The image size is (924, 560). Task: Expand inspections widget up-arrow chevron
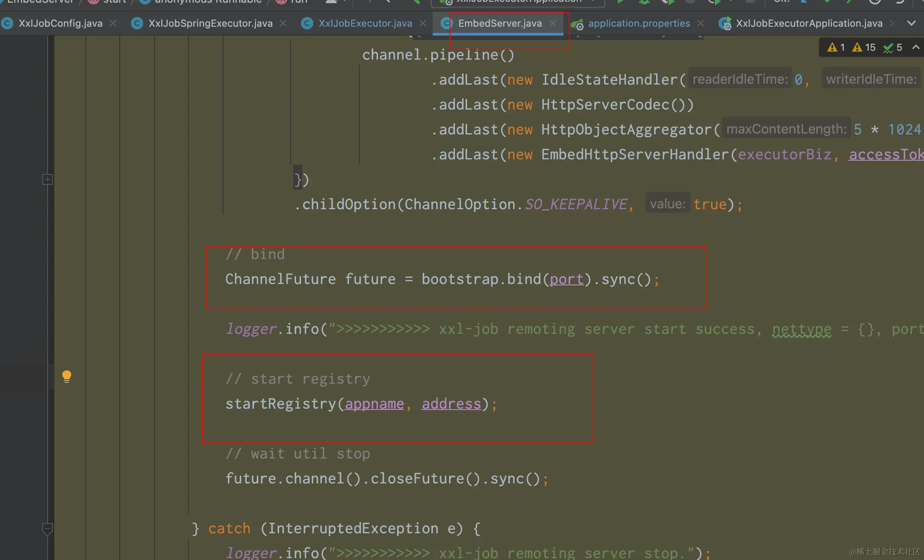point(916,47)
